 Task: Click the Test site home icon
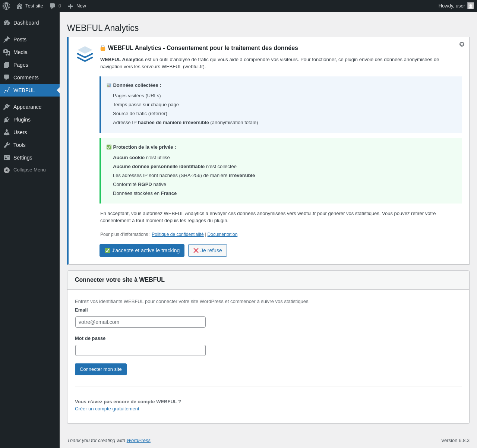click(x=19, y=6)
